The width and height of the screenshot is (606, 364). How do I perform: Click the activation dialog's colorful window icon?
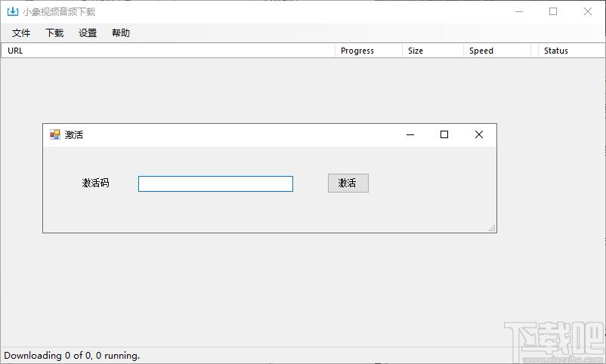[x=55, y=134]
